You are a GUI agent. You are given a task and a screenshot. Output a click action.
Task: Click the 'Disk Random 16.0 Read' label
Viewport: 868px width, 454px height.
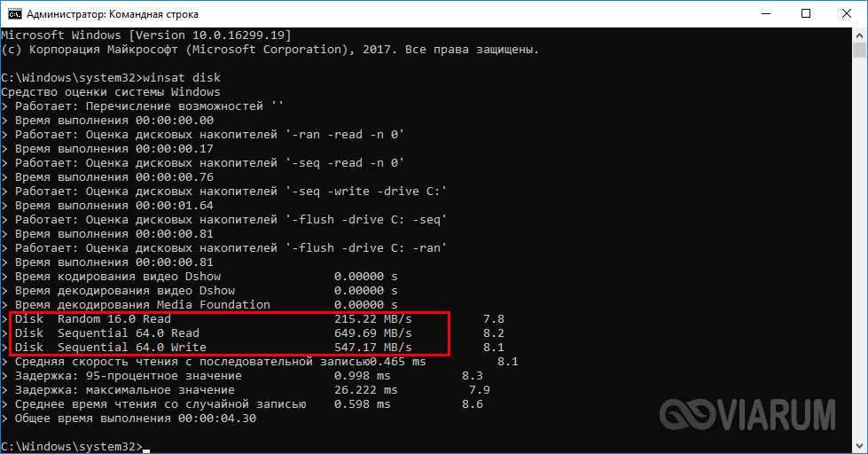[x=93, y=319]
